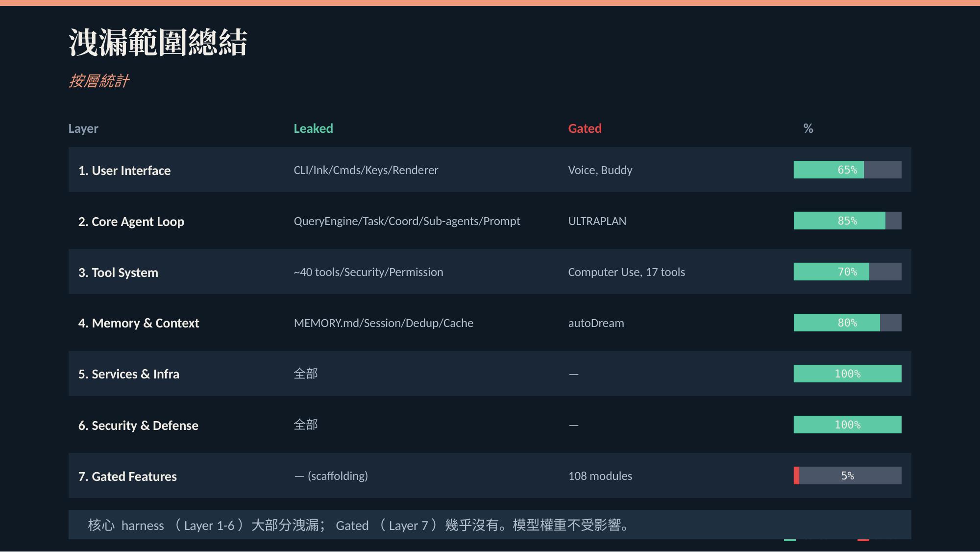This screenshot has width=980, height=552.
Task: Click the 100% bar in Security & Defense row
Action: point(848,425)
